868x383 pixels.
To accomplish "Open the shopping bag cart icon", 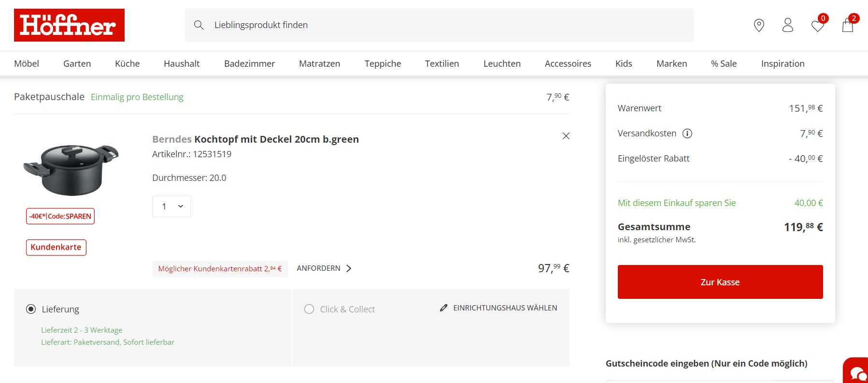I will click(848, 25).
